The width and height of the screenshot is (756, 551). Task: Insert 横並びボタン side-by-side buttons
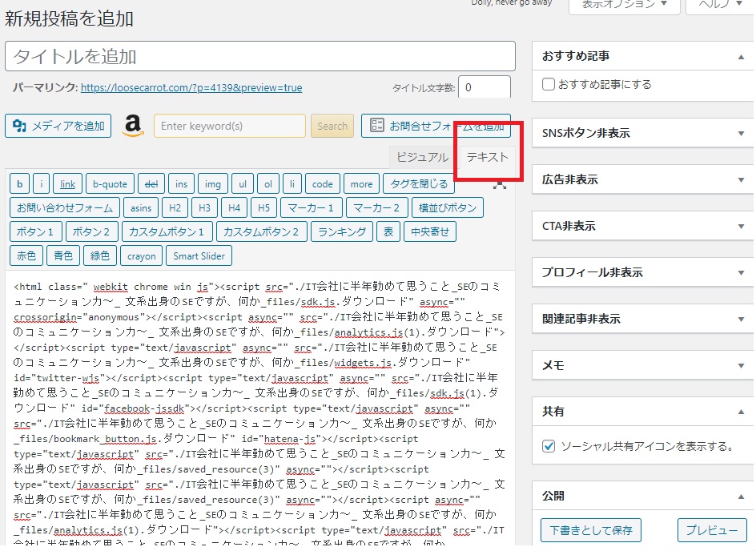(448, 207)
